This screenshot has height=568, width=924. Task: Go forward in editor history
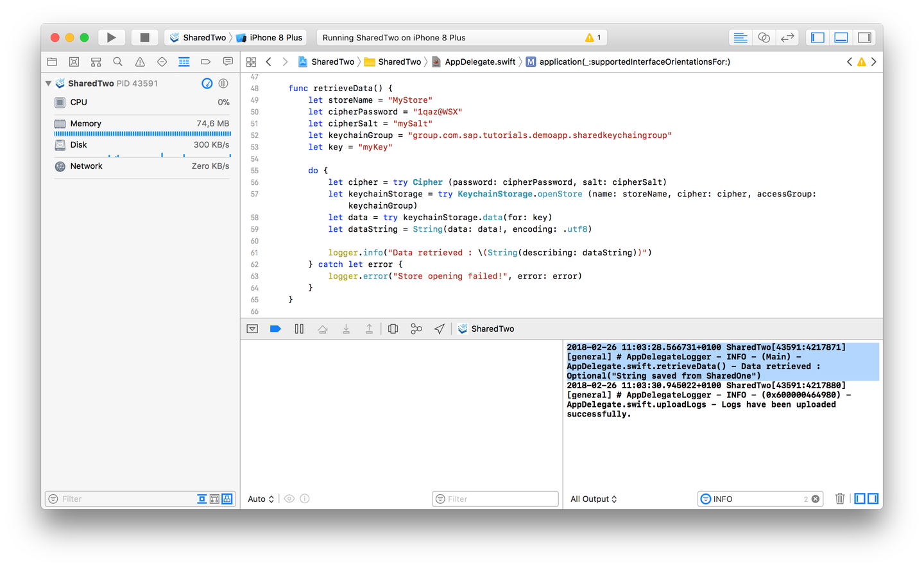[x=285, y=62]
